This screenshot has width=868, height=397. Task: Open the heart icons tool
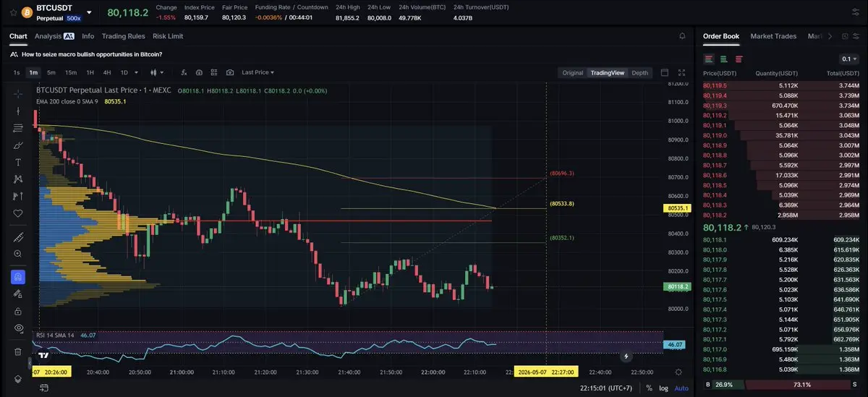(x=18, y=213)
